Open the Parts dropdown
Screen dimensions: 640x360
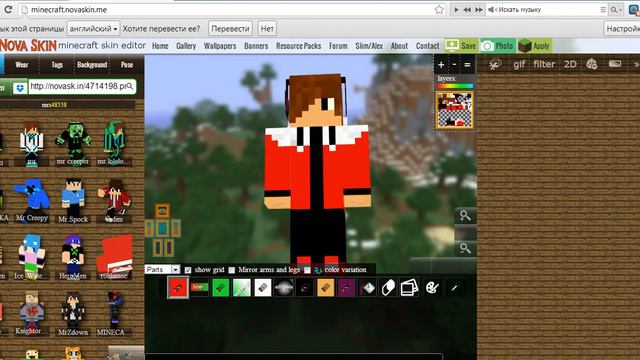click(162, 269)
